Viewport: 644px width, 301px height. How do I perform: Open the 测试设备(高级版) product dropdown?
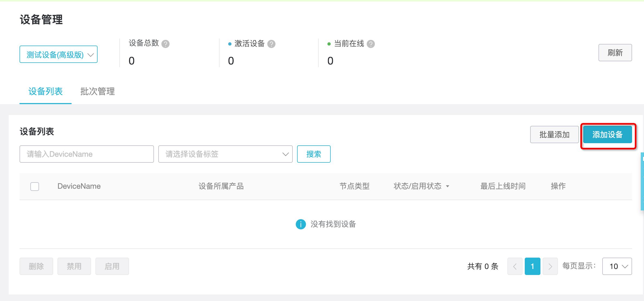click(x=58, y=54)
